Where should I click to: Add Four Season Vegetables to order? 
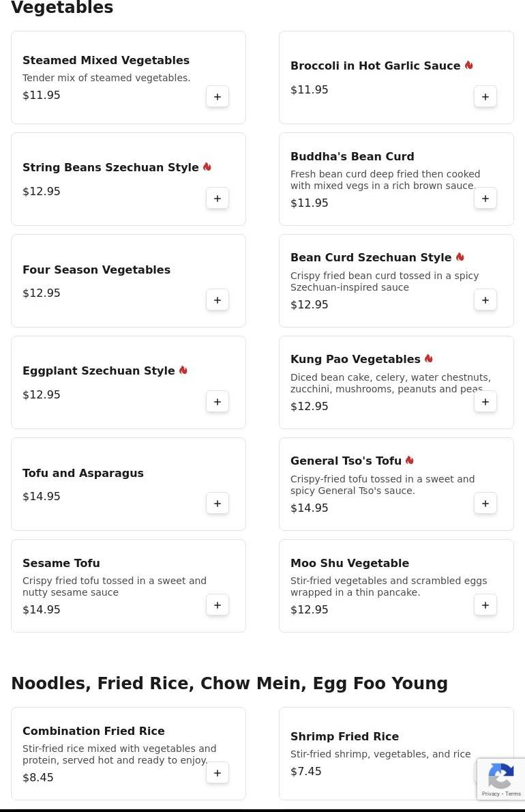(217, 300)
